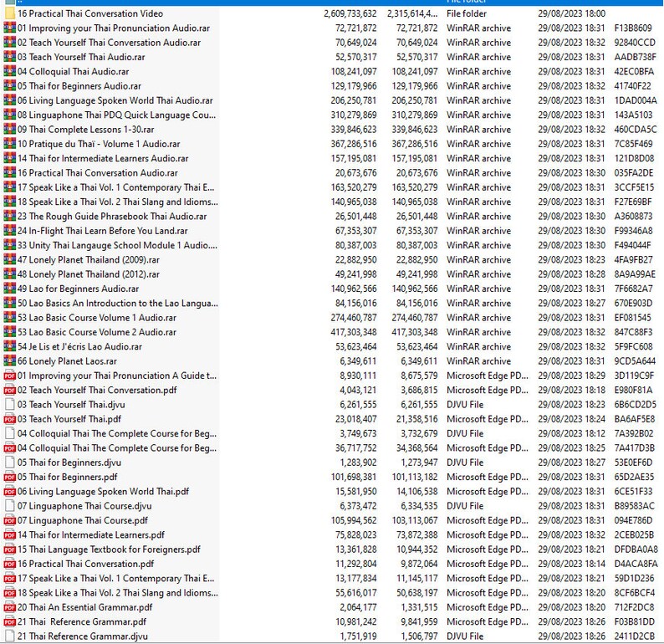Click the PDF icon of '07 Linguaphone Thai Course.pdf'
The image size is (664, 644).
(10, 520)
